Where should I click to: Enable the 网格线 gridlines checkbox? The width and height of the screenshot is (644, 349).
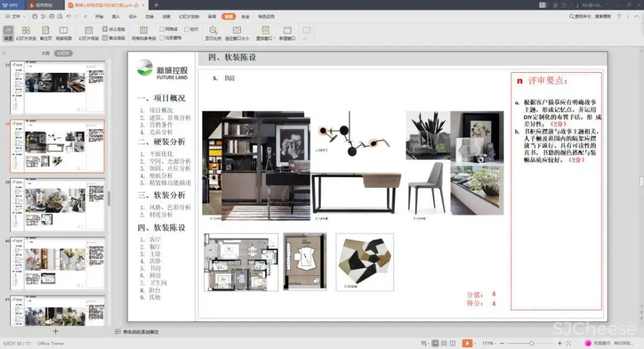click(162, 29)
